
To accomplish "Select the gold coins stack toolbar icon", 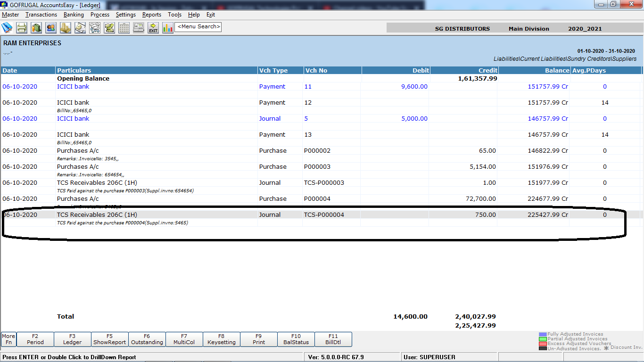I will click(x=66, y=27).
